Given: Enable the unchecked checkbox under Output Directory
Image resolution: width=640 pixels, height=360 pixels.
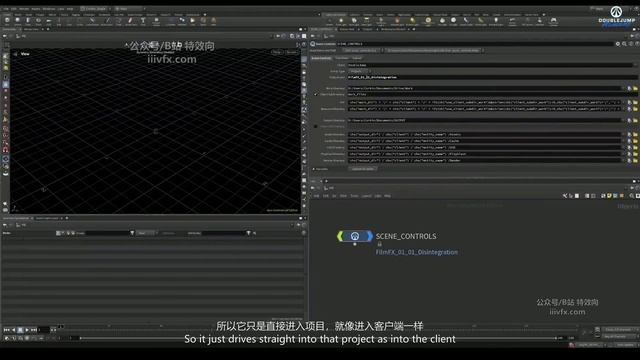Looking at the screenshot, I should [x=316, y=127].
